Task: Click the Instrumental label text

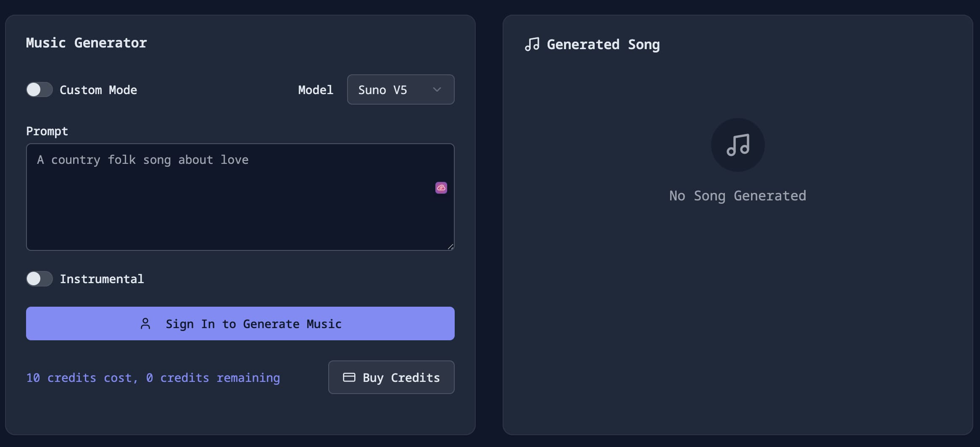Action: click(102, 279)
